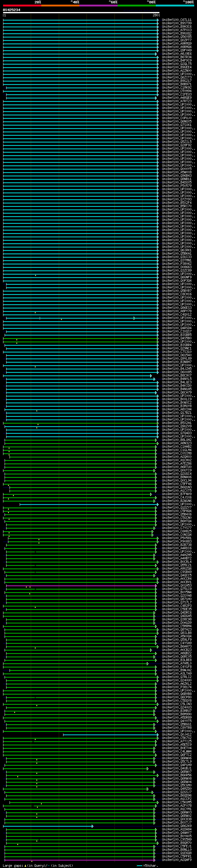Select label UniRef100_P90883
This screenshot has height=868, width=197.
pyautogui.click(x=177, y=542)
